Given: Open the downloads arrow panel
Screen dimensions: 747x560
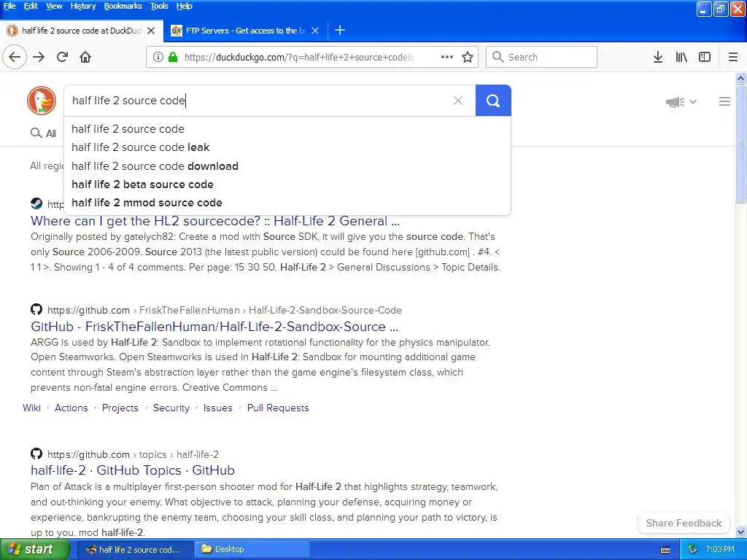Looking at the screenshot, I should [x=658, y=57].
